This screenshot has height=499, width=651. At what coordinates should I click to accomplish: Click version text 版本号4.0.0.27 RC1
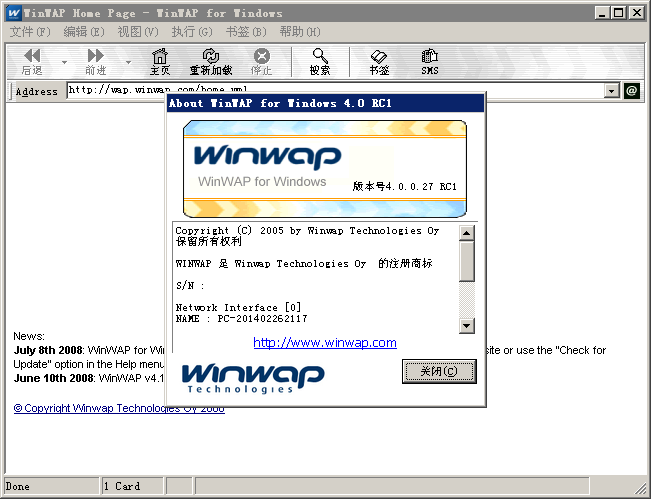[x=404, y=186]
